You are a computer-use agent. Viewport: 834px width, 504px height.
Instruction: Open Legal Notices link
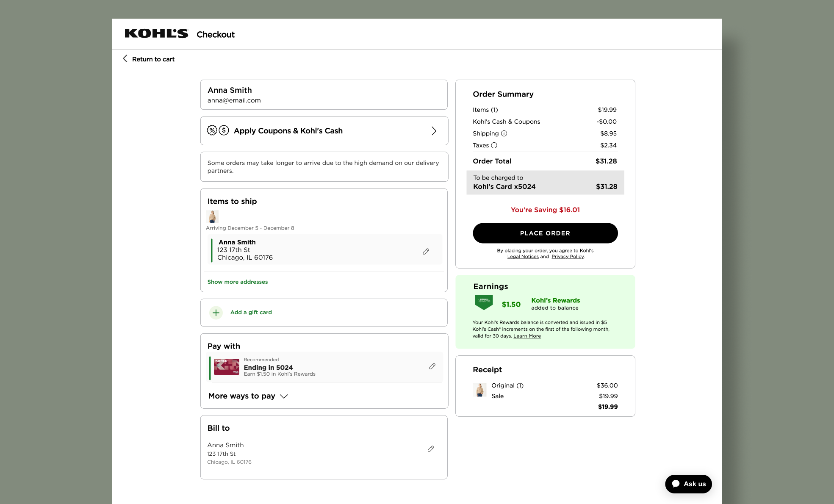(x=523, y=257)
